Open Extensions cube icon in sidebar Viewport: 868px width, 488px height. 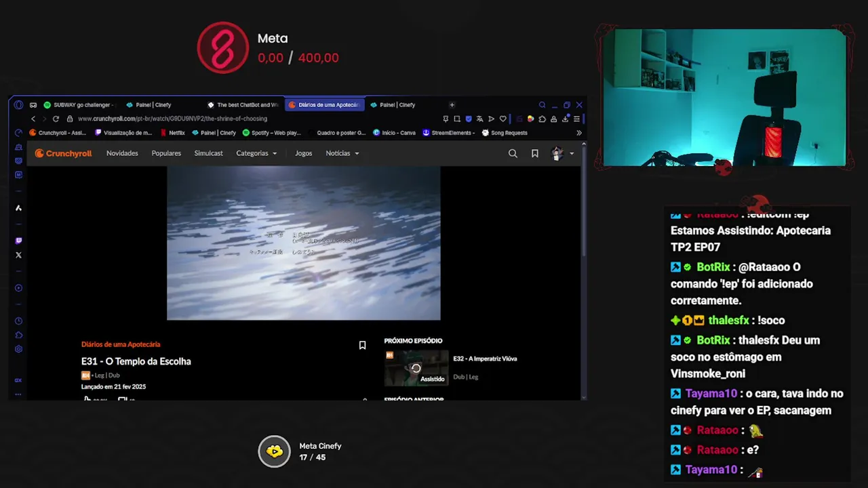pos(18,335)
